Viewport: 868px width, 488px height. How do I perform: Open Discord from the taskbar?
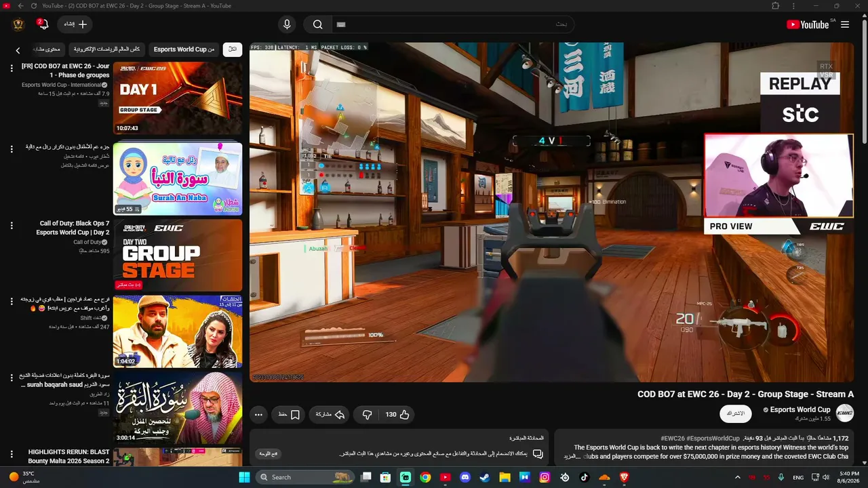465,477
